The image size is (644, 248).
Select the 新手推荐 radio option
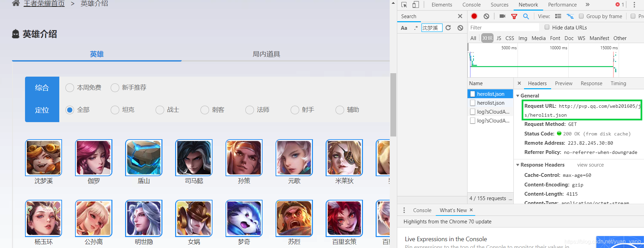pos(115,88)
